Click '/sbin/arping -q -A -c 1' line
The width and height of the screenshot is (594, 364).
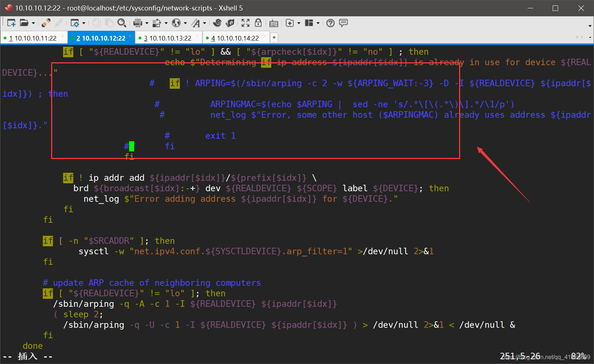[195, 304]
